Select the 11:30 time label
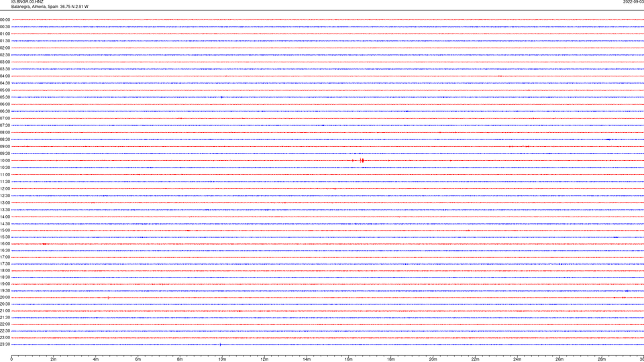Viewport: 644px width, 362px height. point(5,182)
